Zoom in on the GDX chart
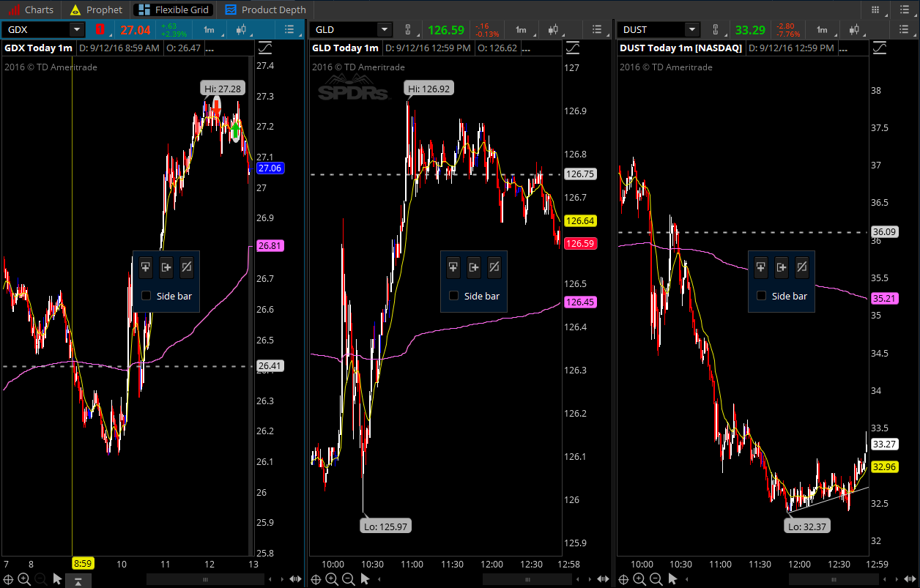This screenshot has height=588, width=920. tap(24, 579)
